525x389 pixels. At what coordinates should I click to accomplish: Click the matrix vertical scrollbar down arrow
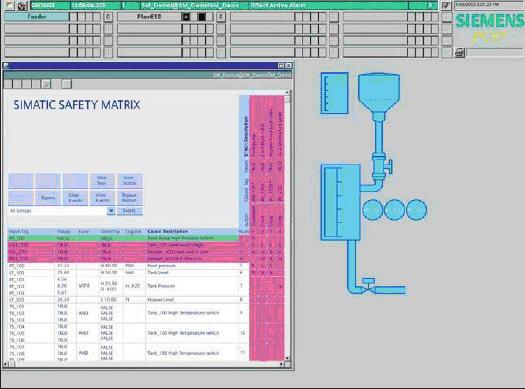287,358
